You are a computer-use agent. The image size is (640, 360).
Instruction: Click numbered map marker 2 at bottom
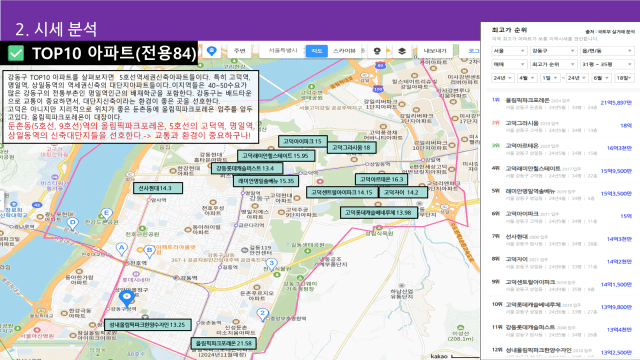pos(262,314)
